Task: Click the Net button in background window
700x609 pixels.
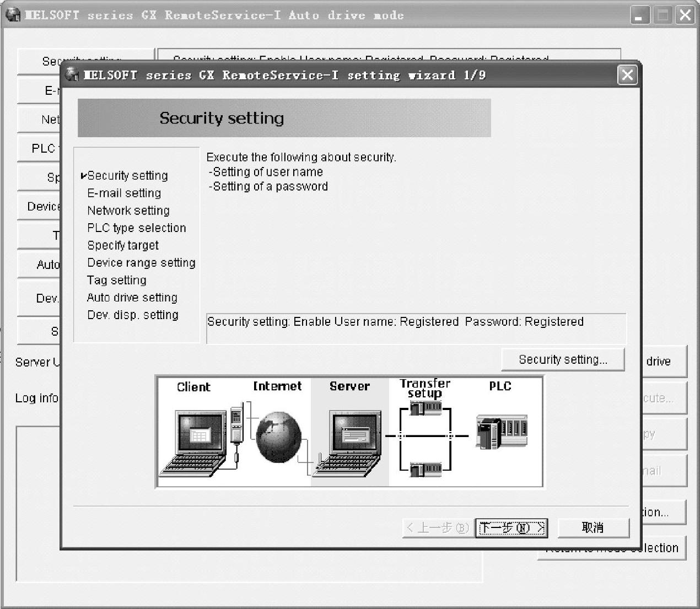Action: coord(40,119)
